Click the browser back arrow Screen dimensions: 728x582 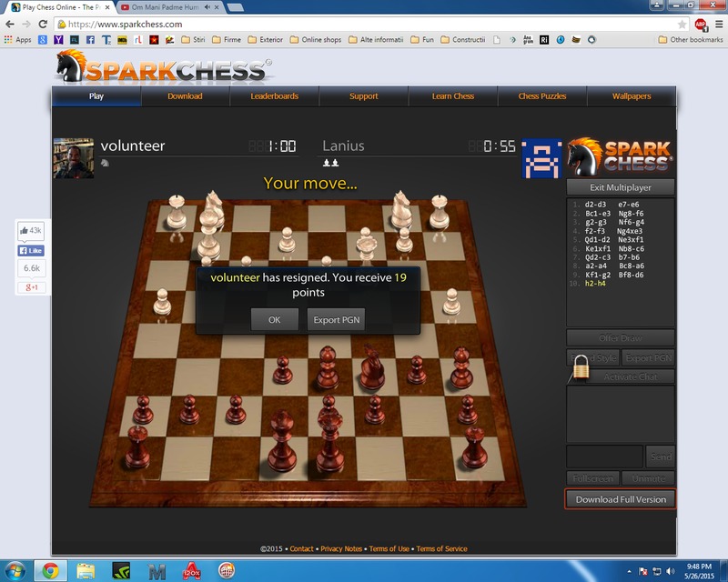point(10,25)
